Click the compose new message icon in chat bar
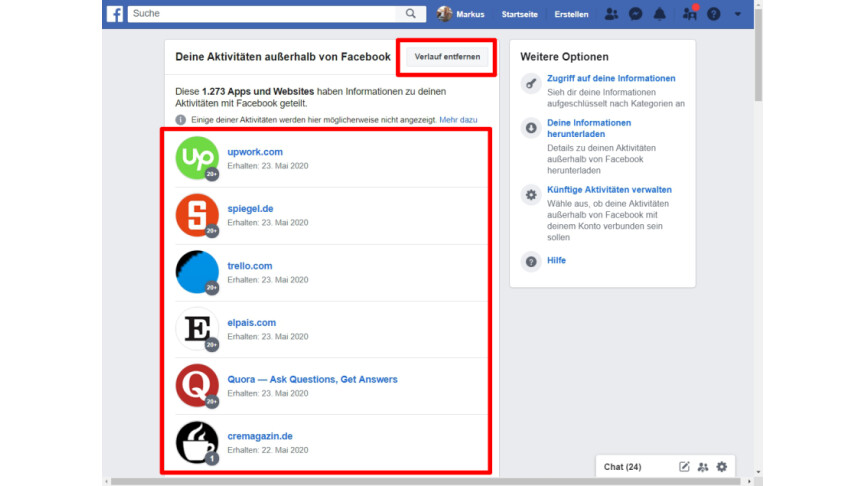Image resolution: width=864 pixels, height=486 pixels. click(684, 467)
